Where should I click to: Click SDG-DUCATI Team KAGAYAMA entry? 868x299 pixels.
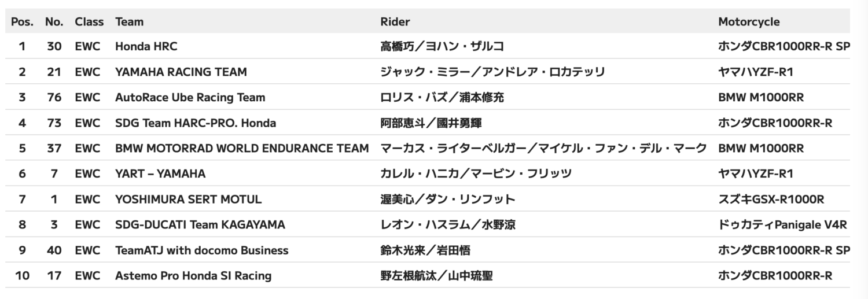point(200,224)
